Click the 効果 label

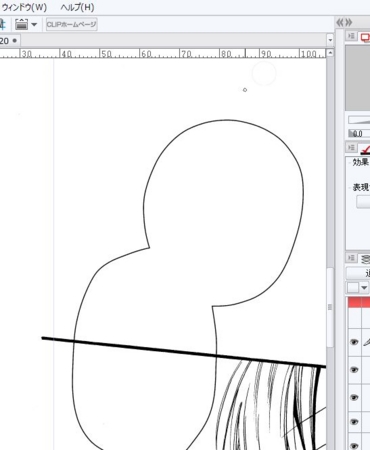tap(361, 162)
